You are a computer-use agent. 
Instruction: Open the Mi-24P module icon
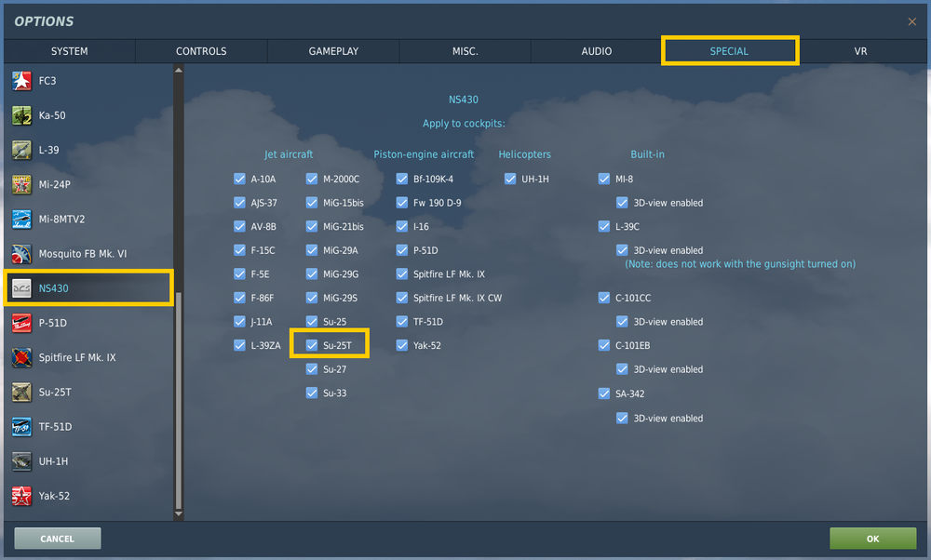[x=21, y=184]
